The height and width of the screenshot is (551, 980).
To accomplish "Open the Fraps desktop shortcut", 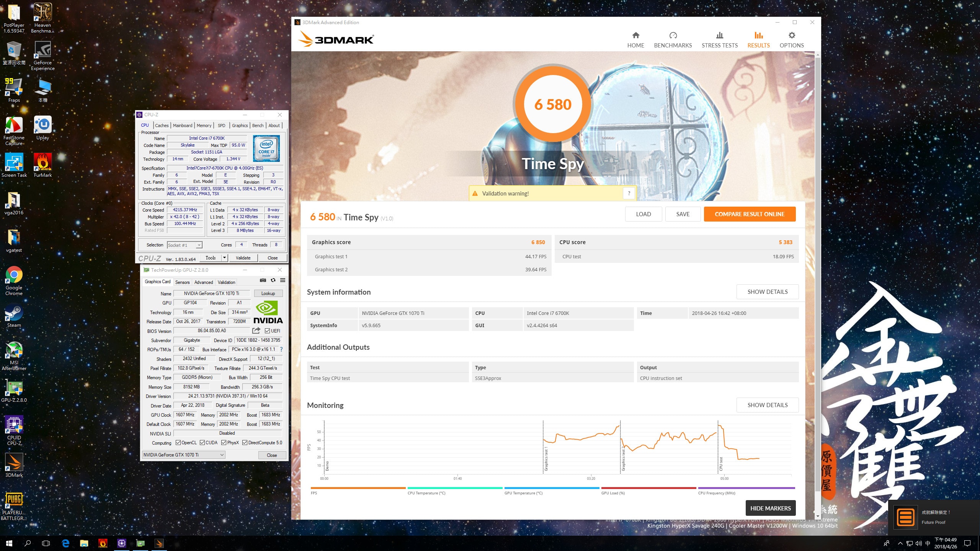I will [x=14, y=91].
